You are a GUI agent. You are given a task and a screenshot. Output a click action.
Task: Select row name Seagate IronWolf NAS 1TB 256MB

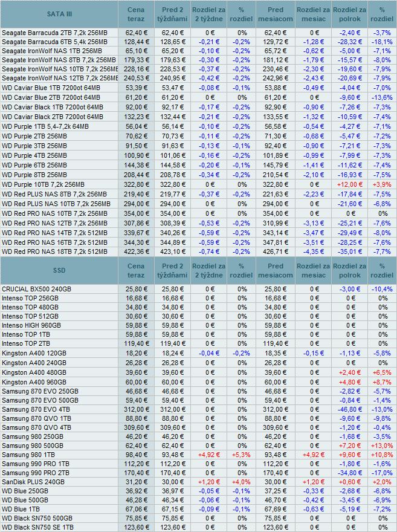click(x=52, y=51)
